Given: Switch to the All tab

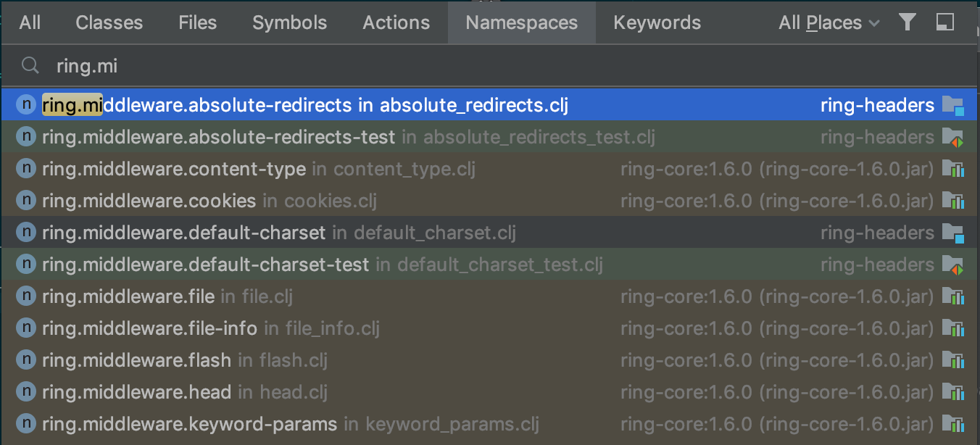Looking at the screenshot, I should [30, 22].
